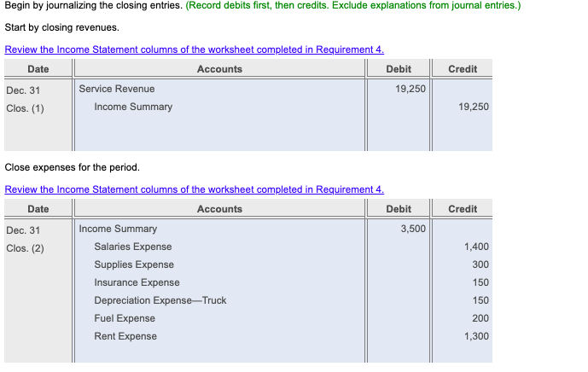The width and height of the screenshot is (588, 372).
Task: Click the Dec. 31 date beside Service Revenue
Action: (23, 90)
